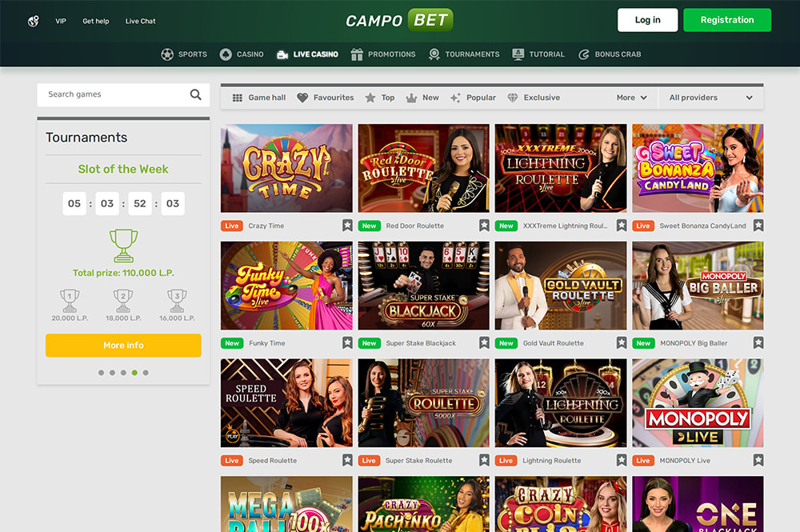Open the Crazy Time game thumbnail

(x=286, y=168)
